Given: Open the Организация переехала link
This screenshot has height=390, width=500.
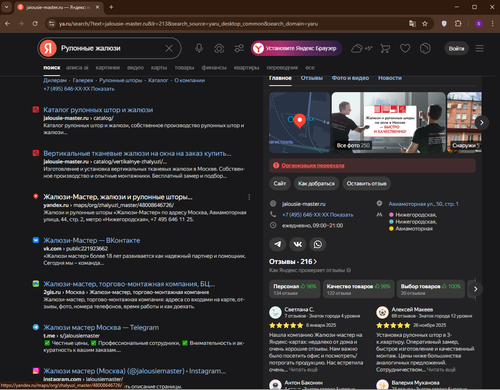Looking at the screenshot, I should coord(313,165).
